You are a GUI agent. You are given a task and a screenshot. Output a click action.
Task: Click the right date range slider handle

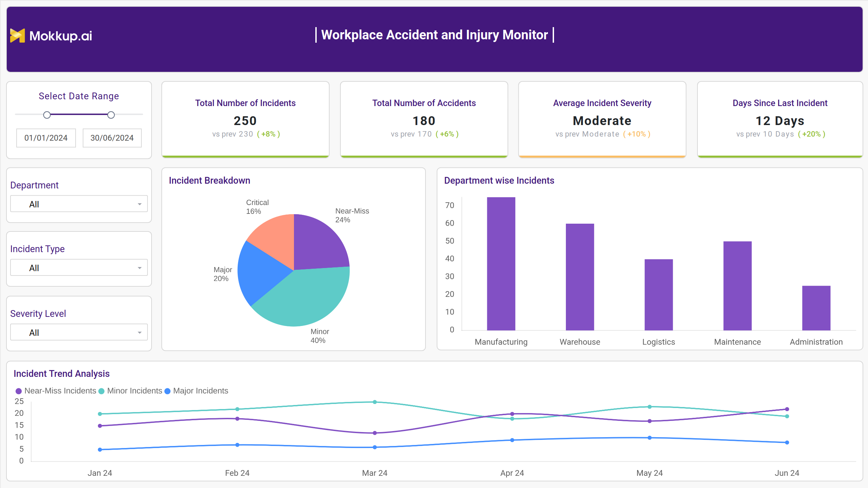click(x=111, y=115)
